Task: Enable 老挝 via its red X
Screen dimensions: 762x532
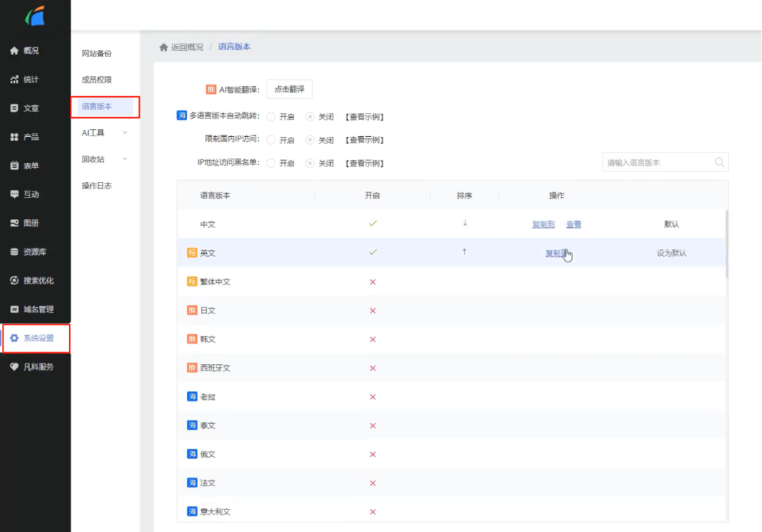Action: tap(373, 397)
